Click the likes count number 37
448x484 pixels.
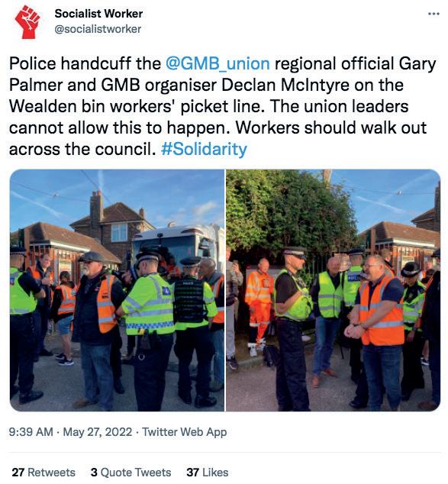coord(192,473)
